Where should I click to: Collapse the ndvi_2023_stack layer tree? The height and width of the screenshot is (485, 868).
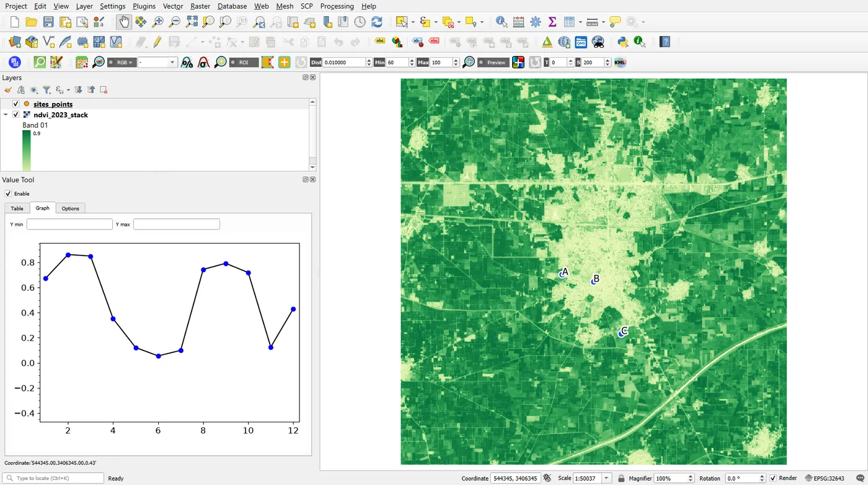point(6,115)
